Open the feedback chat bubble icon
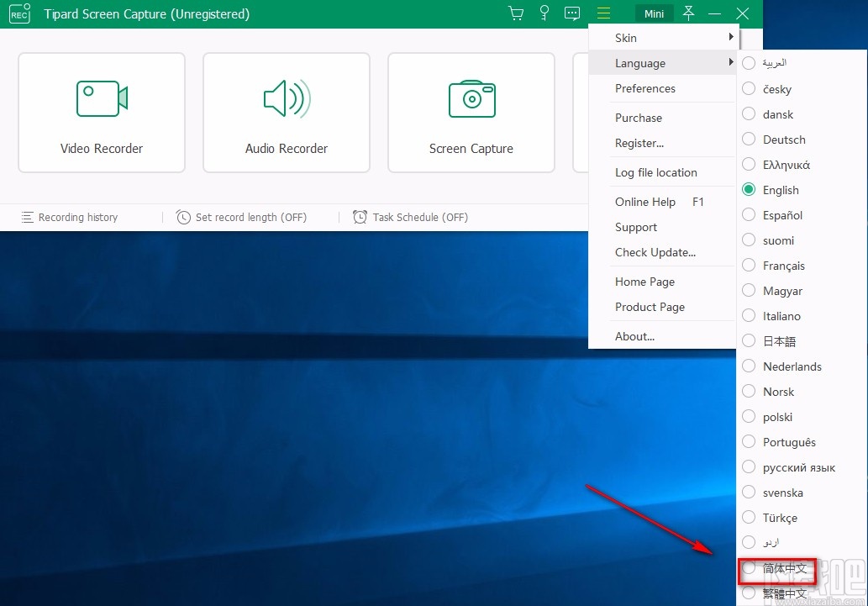This screenshot has height=606, width=868. tap(572, 13)
